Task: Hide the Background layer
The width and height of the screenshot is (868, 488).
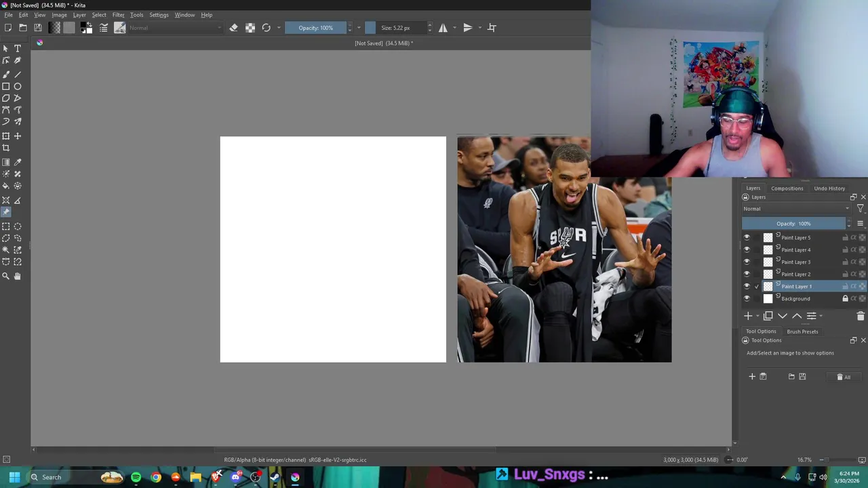Action: [747, 299]
